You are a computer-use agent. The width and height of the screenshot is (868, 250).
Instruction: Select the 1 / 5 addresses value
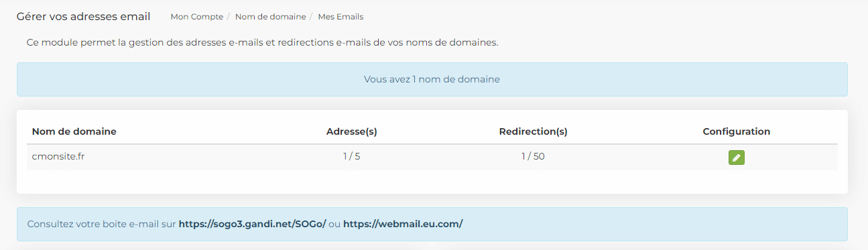[352, 157]
